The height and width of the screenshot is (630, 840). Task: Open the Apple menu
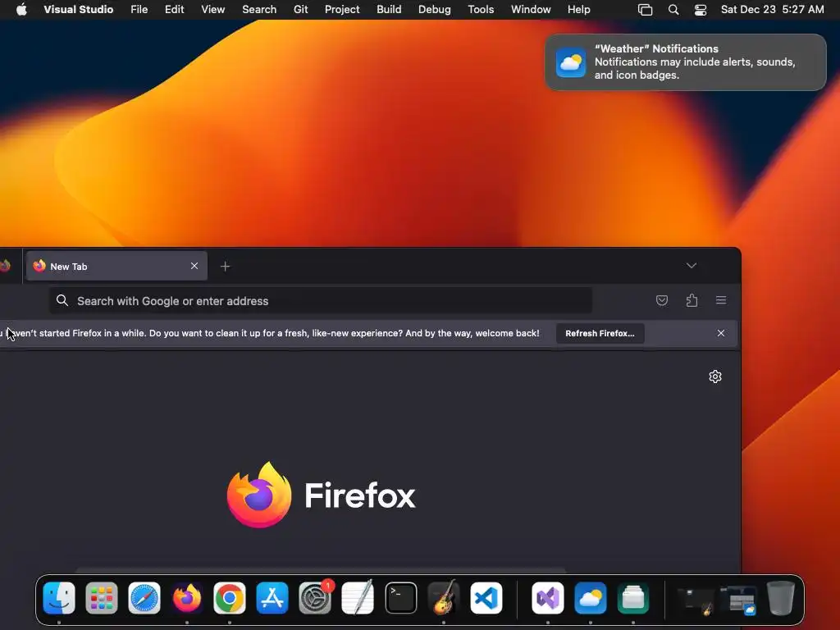(21, 10)
